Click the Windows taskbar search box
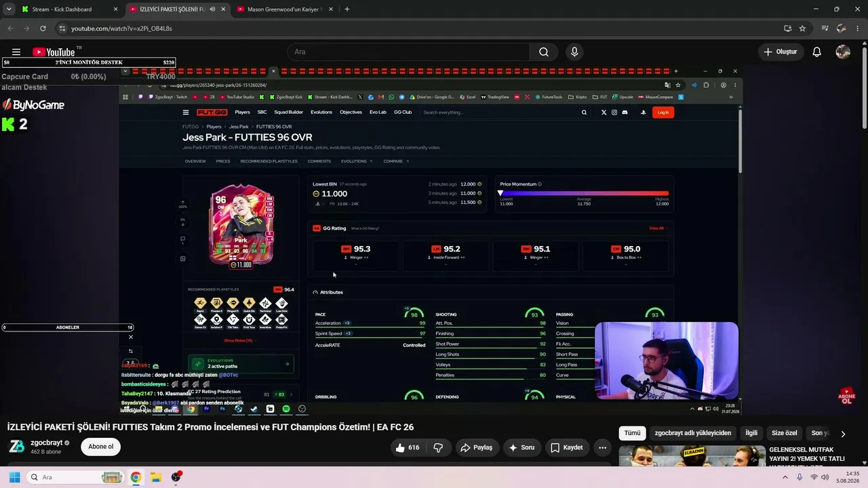 tap(75, 477)
